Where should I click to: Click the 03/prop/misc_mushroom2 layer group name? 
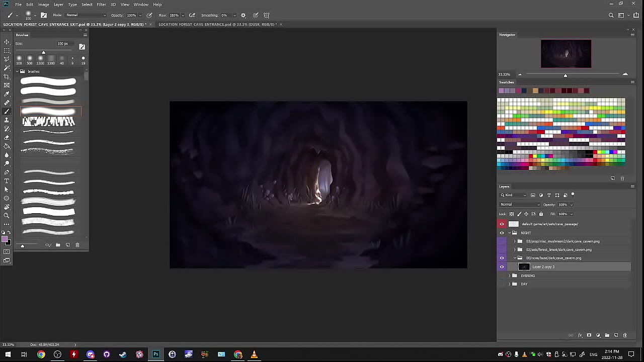coord(562,241)
